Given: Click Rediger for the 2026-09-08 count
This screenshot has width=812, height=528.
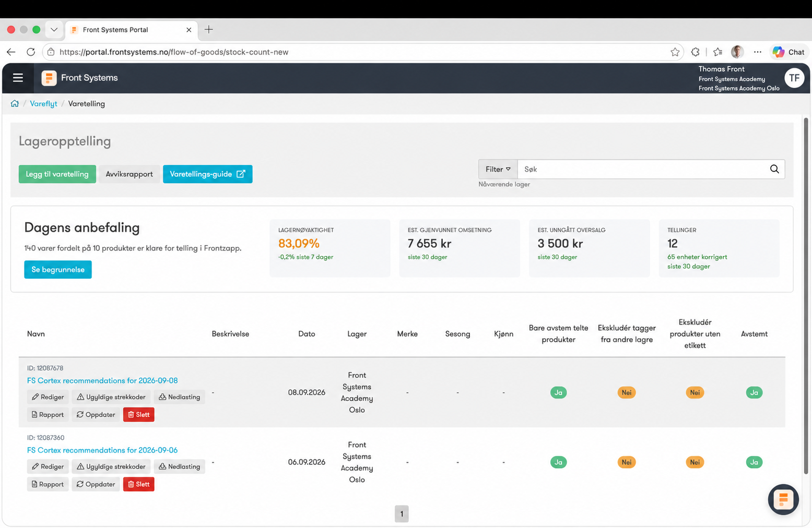Looking at the screenshot, I should click(48, 397).
